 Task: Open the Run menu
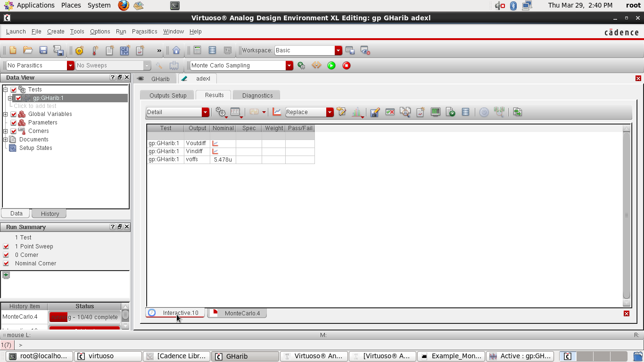(121, 32)
